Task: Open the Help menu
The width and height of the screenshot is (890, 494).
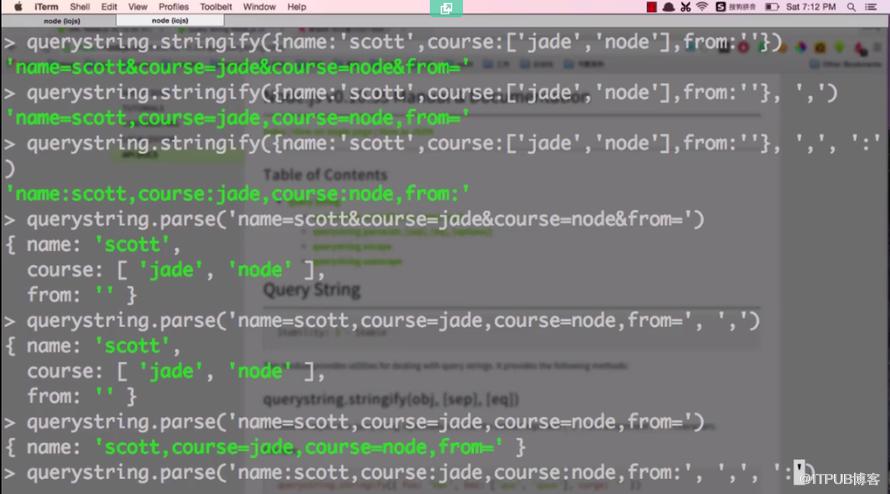Action: pyautogui.click(x=296, y=7)
